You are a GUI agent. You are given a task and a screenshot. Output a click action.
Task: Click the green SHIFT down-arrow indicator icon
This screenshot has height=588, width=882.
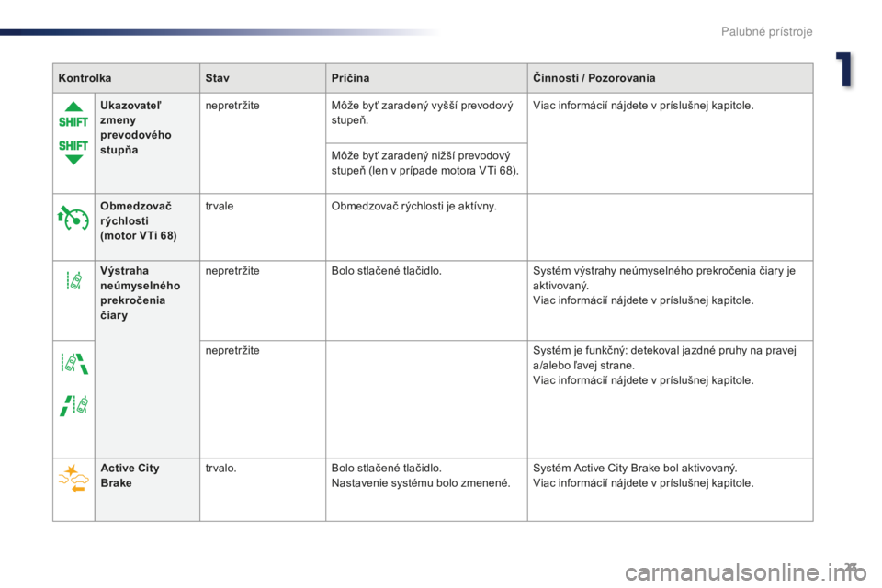click(73, 152)
